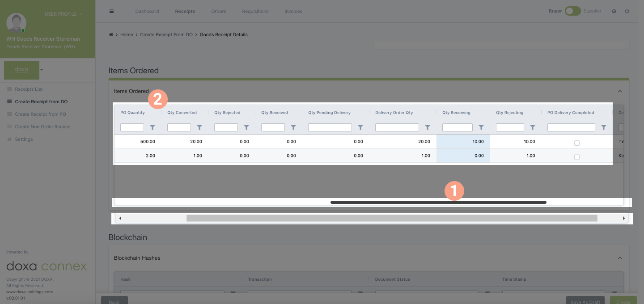The height and width of the screenshot is (304, 644).
Task: Open filter for Qty Rejecting column
Action: (533, 127)
